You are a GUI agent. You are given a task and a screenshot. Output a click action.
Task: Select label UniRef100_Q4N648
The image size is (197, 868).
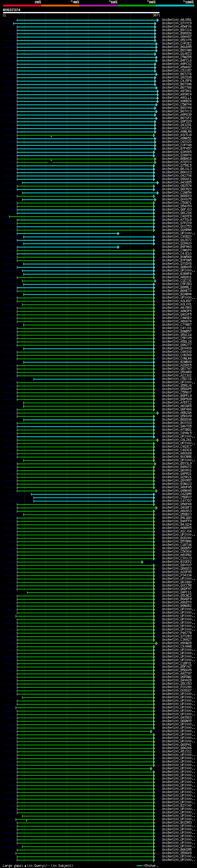click(x=176, y=491)
